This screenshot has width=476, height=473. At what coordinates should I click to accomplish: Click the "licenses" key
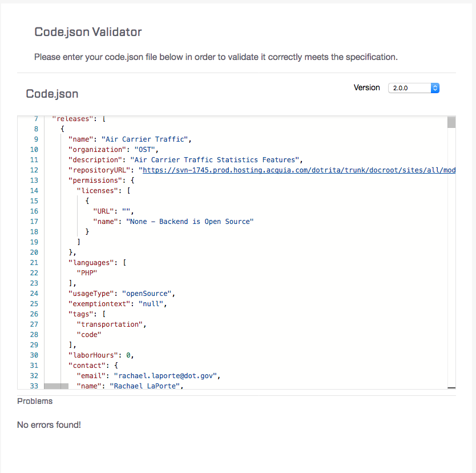[x=97, y=191]
